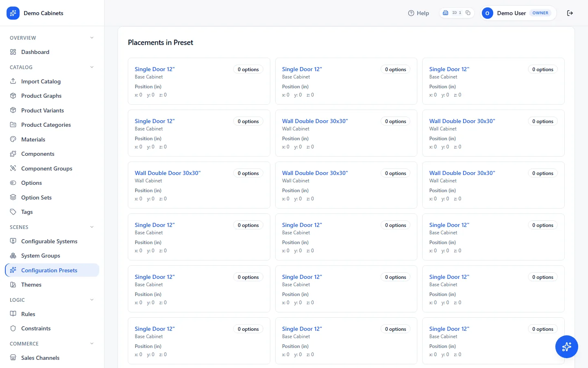Open Configurable Systems in the sidebar
588x368 pixels.
(x=52, y=241)
